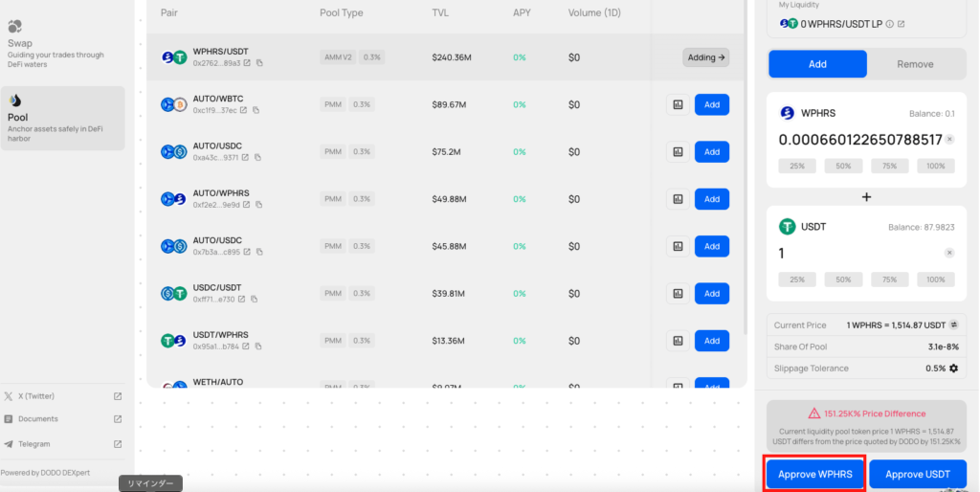Add liquidity to the USDT/WPHRS pool
The height and width of the screenshot is (492, 980).
coord(711,340)
